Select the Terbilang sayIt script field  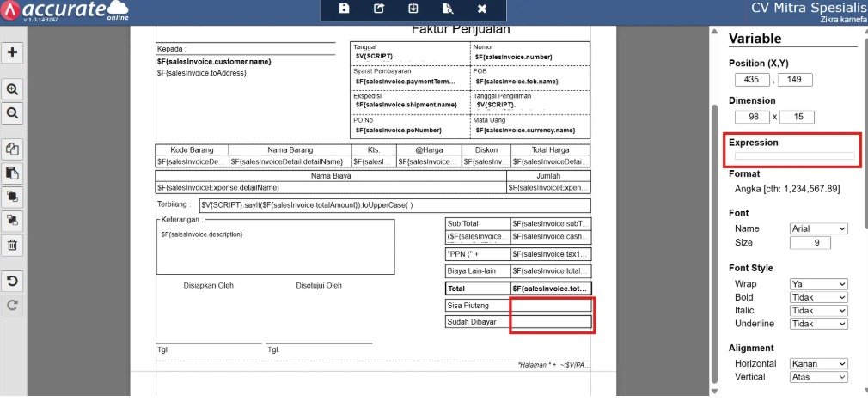tap(395, 205)
